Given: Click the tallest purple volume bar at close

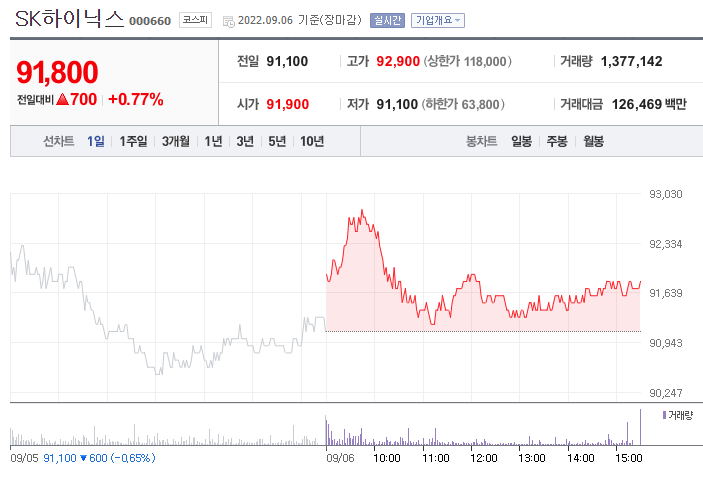Looking at the screenshot, I should [x=640, y=427].
